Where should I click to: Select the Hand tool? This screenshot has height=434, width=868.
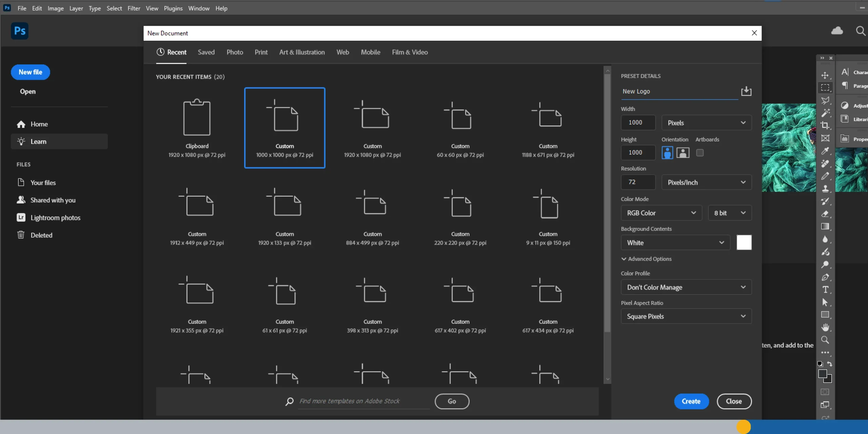tap(825, 327)
